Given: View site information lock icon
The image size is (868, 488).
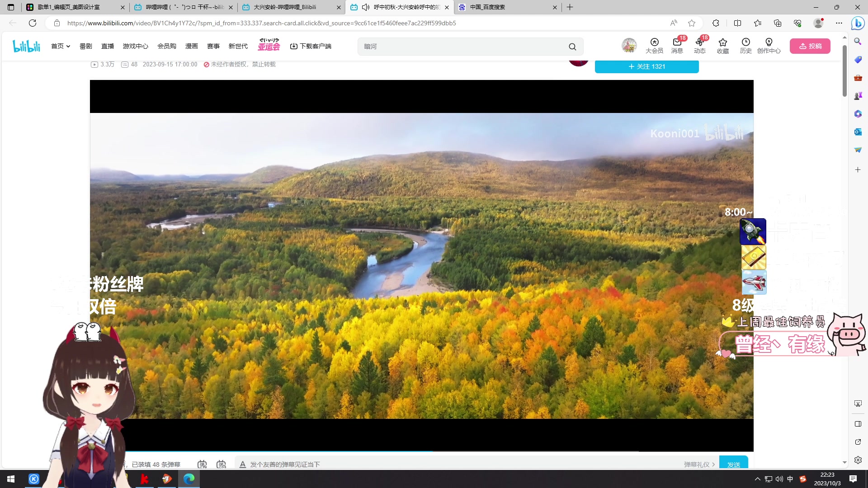Looking at the screenshot, I should click(x=57, y=23).
